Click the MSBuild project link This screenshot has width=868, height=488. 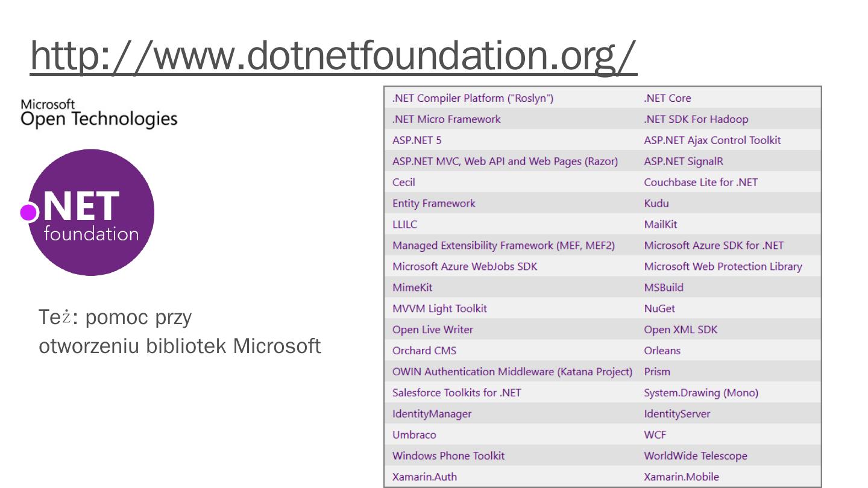[664, 287]
